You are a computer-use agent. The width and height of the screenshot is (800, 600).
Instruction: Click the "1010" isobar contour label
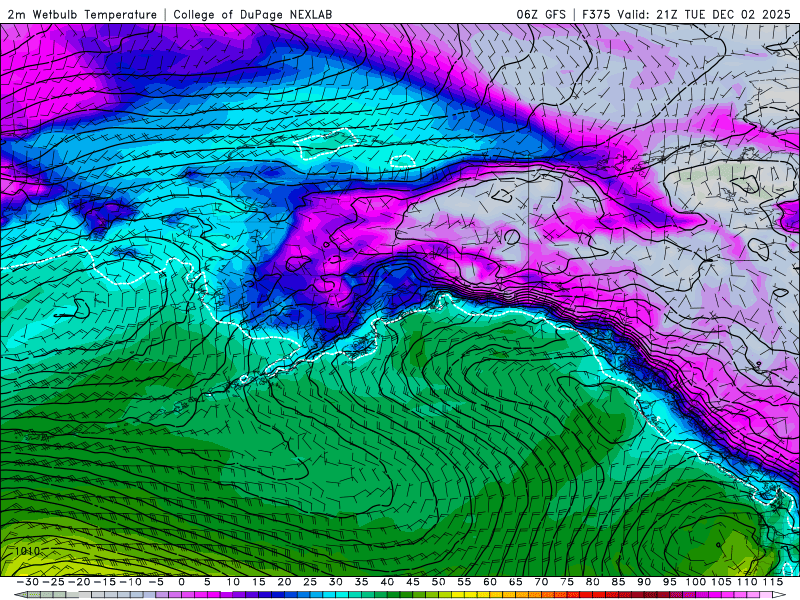[28, 551]
